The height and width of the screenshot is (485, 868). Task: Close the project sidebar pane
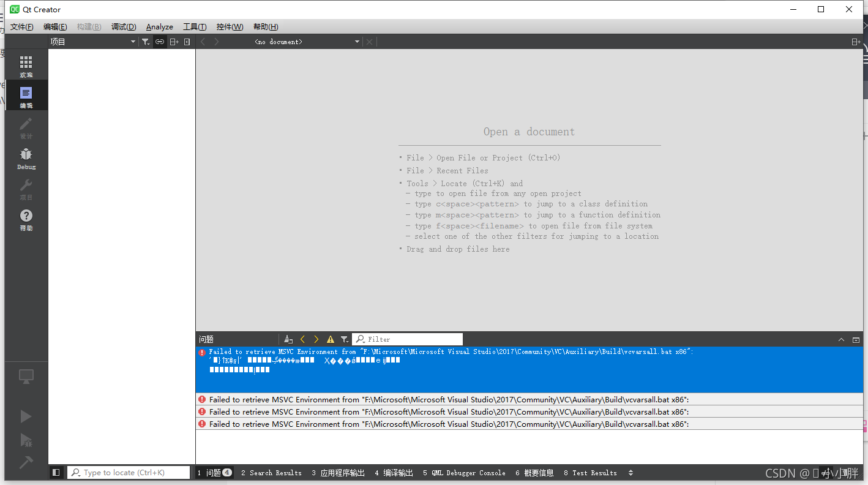[187, 42]
